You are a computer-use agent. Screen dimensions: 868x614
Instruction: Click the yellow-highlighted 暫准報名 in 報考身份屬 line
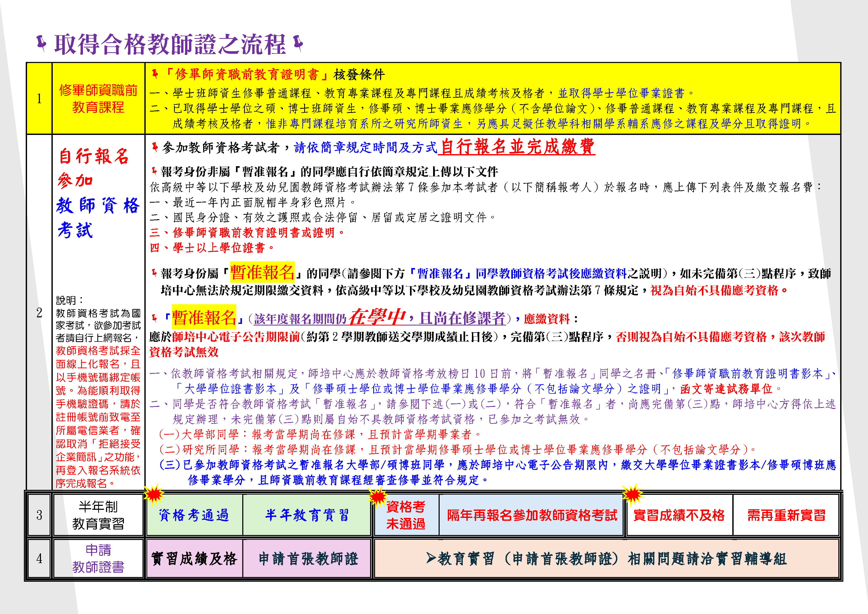pyautogui.click(x=262, y=272)
